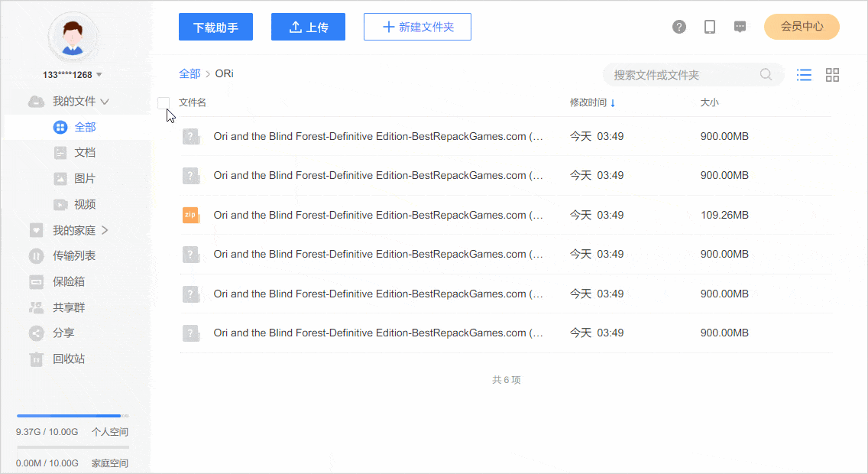Click the 个人空间 storage usage bar
Viewport: 868px width, 474px height.
(73, 416)
